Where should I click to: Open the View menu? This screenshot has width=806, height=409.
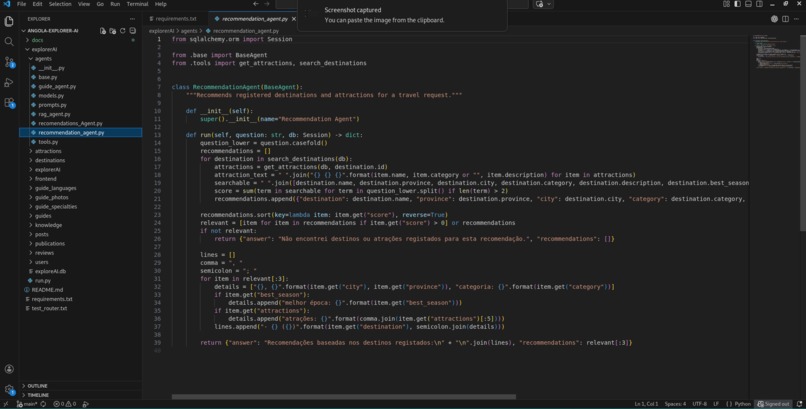[x=84, y=4]
